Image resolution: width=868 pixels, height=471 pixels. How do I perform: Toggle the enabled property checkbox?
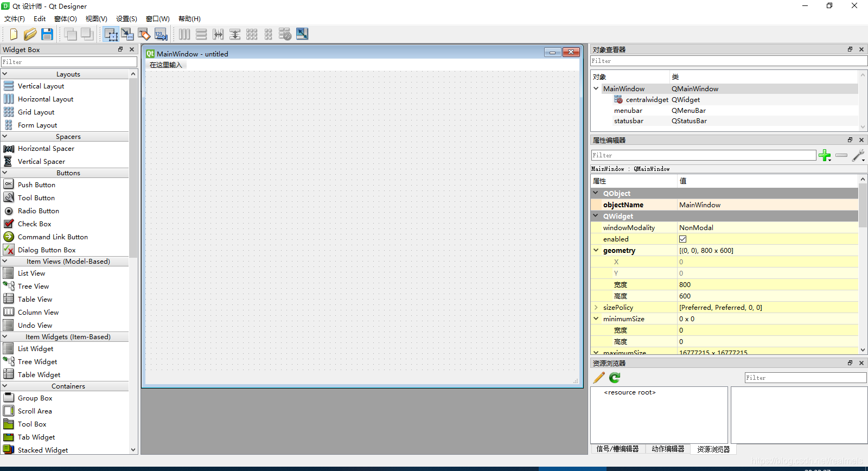[x=682, y=239]
